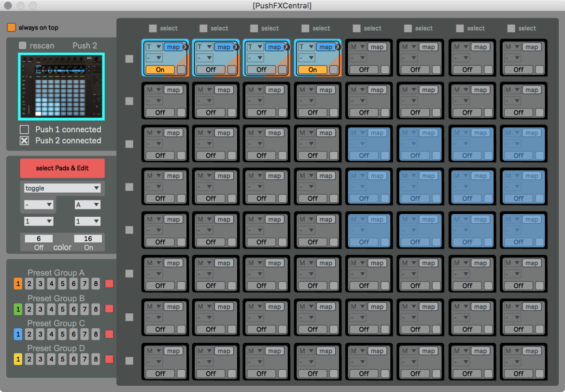Click the Off color number box showing 6
This screenshot has height=392, width=565.
(39, 238)
